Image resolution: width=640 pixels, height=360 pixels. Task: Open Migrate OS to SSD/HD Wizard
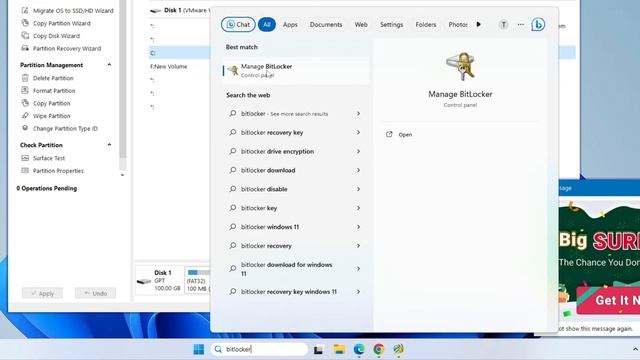[67, 11]
